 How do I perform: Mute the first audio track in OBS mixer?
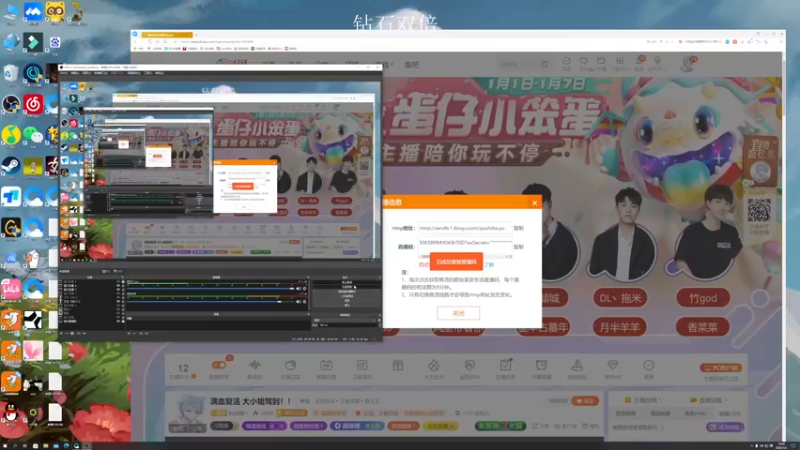pos(298,289)
